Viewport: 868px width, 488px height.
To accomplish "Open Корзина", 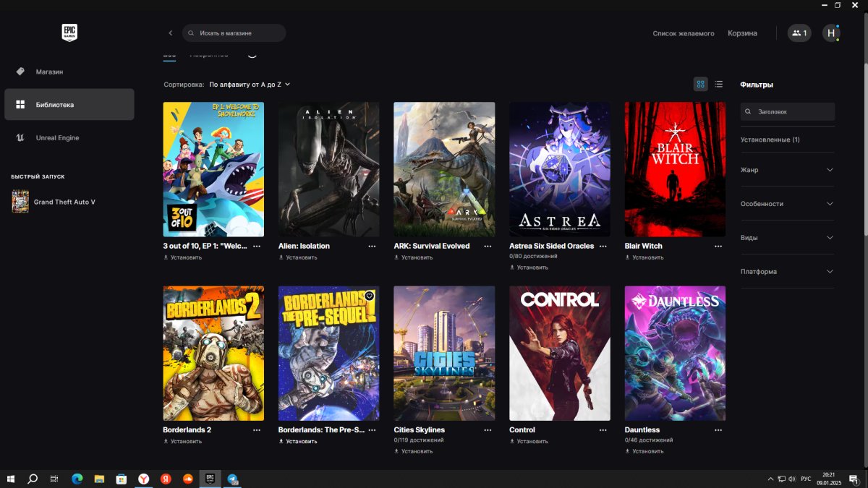I will [742, 33].
